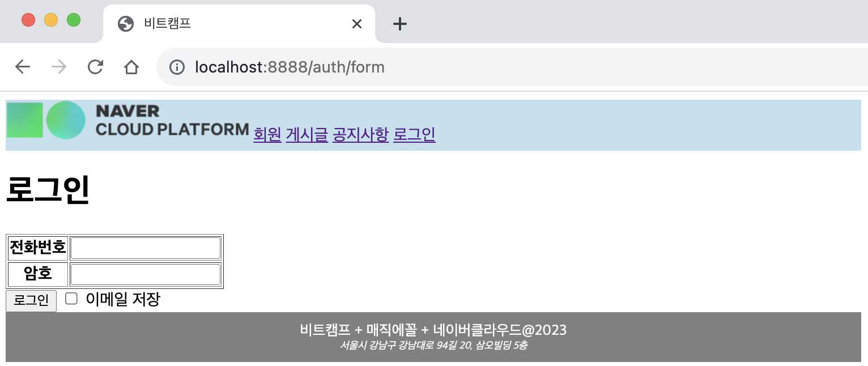
Task: Open the 게시글 navigation link
Action: (307, 134)
